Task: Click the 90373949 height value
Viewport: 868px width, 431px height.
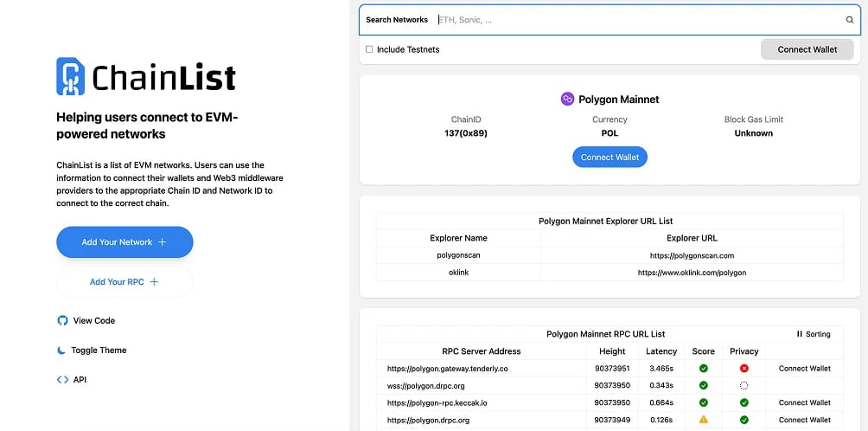Action: [x=612, y=420]
